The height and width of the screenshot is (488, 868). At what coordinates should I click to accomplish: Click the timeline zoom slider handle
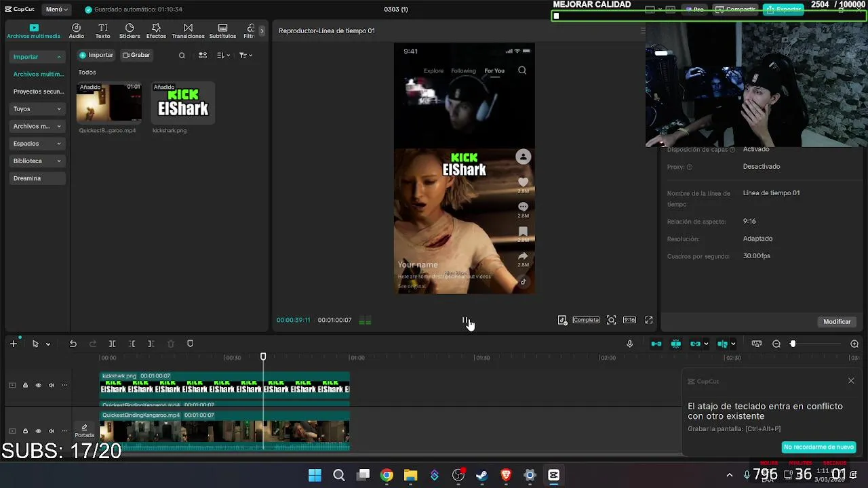[792, 344]
